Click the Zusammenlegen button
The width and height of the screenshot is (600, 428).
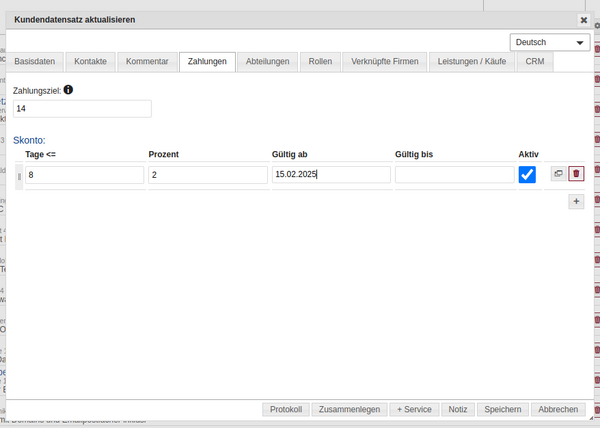(x=349, y=409)
